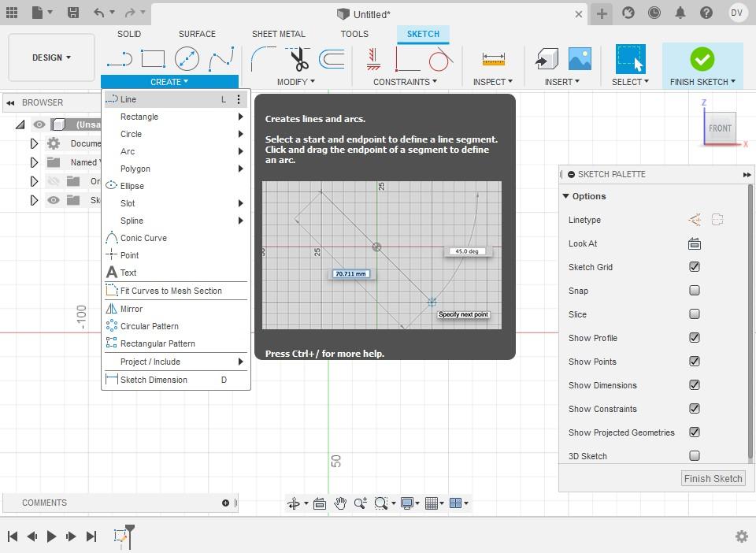756x553 pixels.
Task: Switch to the SOLID tab
Action: (x=129, y=34)
